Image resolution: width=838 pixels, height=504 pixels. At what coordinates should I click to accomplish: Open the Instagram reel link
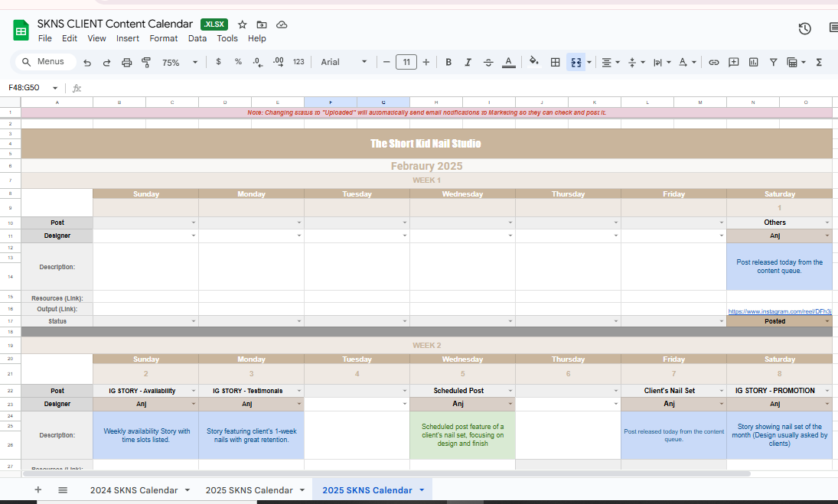tap(778, 311)
